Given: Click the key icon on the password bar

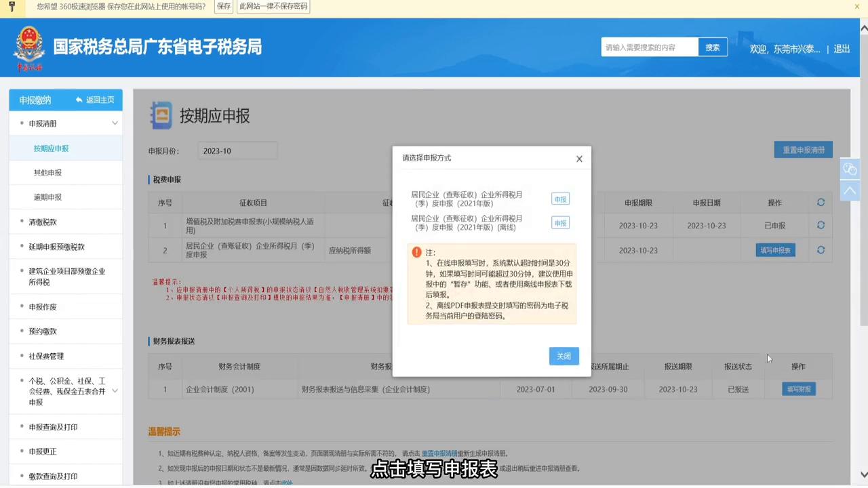Looking at the screenshot, I should pos(12,6).
